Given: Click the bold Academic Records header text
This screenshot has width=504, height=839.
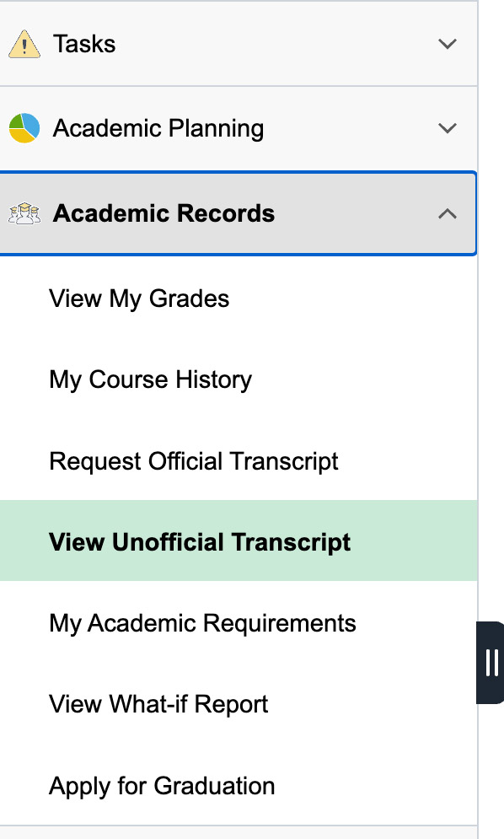Looking at the screenshot, I should pos(164,213).
